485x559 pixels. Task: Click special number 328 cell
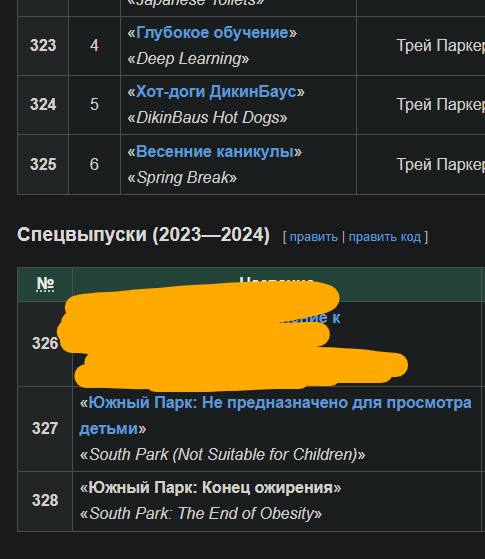click(45, 501)
